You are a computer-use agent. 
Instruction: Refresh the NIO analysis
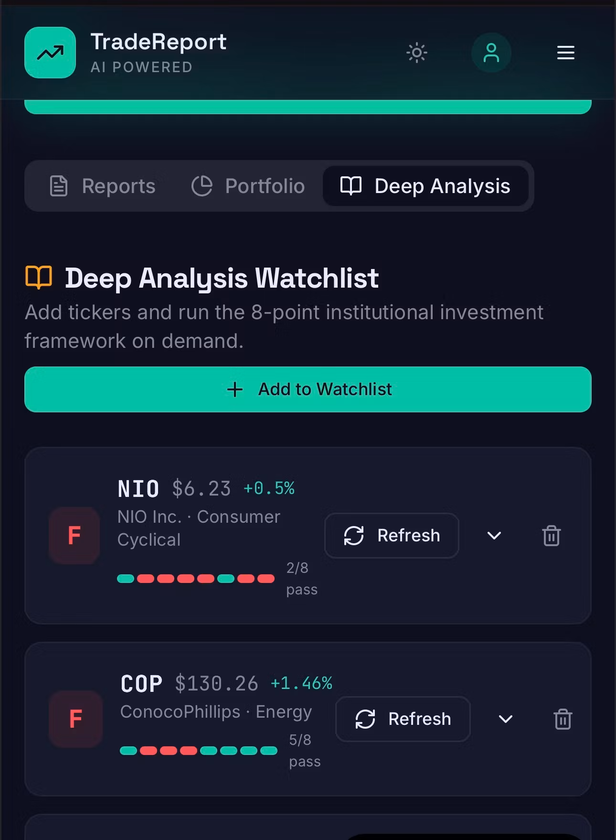click(392, 536)
